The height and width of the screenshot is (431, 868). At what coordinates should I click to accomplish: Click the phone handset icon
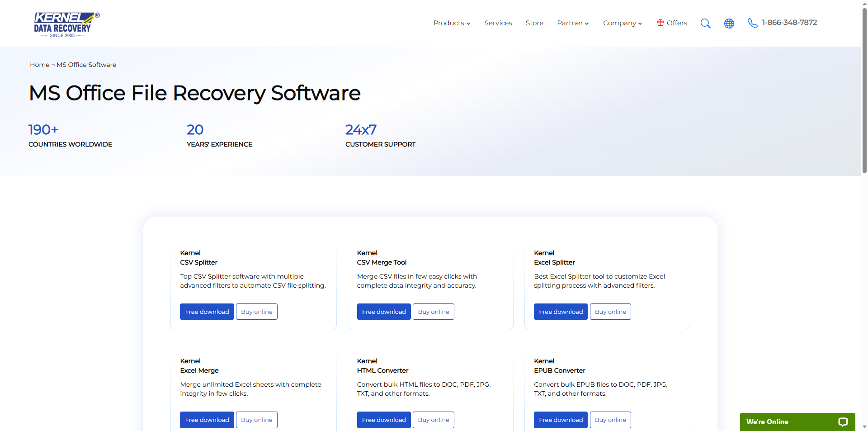[x=752, y=23]
